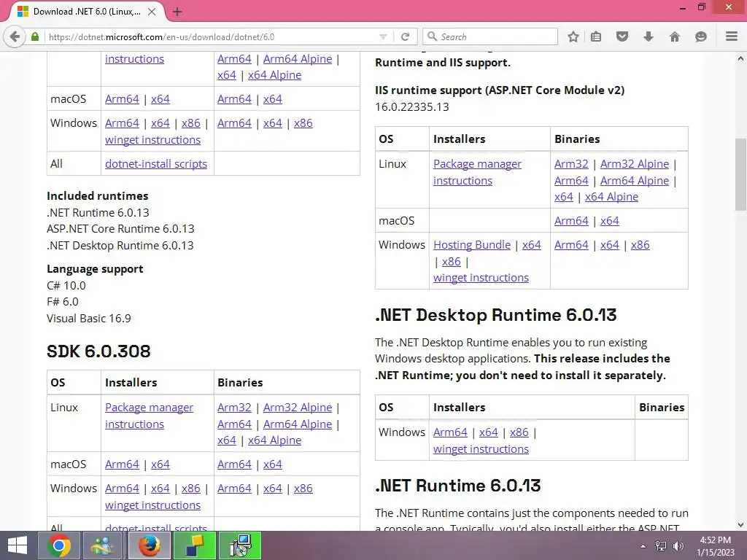Click 'ASP.NET Core Runtime 6.0.13' in Included runtimes
747x560 pixels.
pyautogui.click(x=120, y=229)
